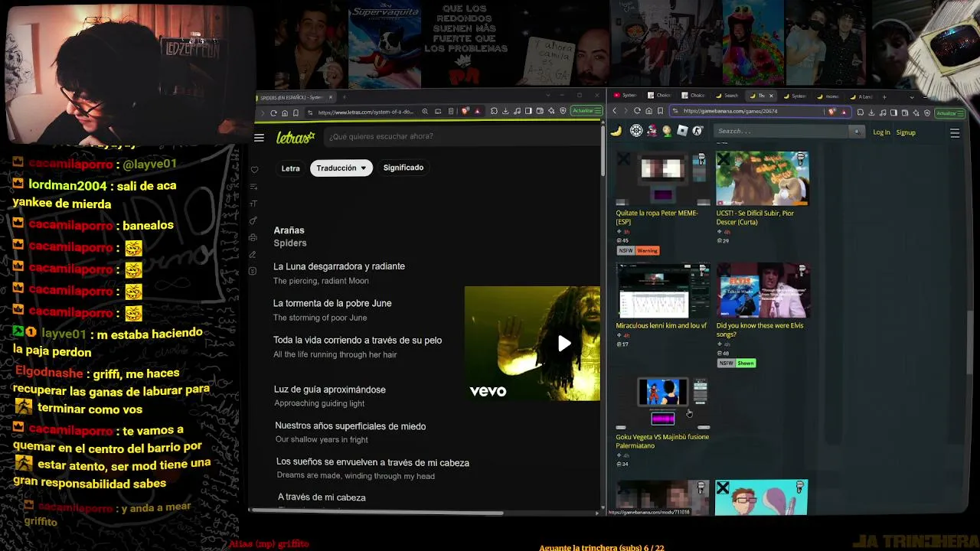Print the lyrics using the printer icon
The height and width of the screenshot is (551, 980).
pyautogui.click(x=253, y=237)
